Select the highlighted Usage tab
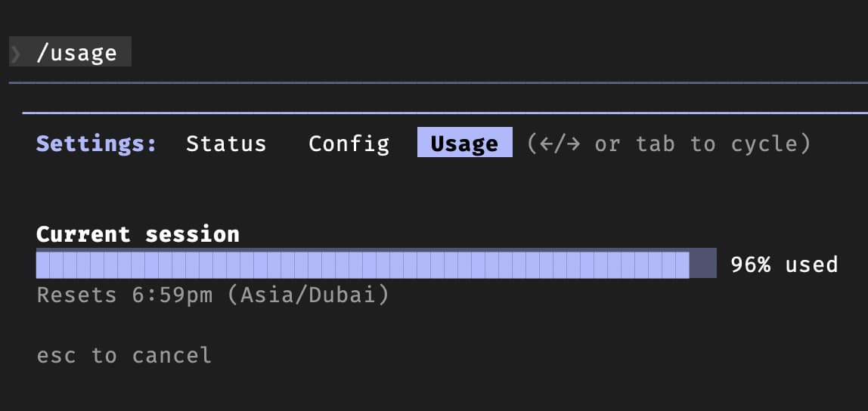The width and height of the screenshot is (868, 411). [464, 144]
